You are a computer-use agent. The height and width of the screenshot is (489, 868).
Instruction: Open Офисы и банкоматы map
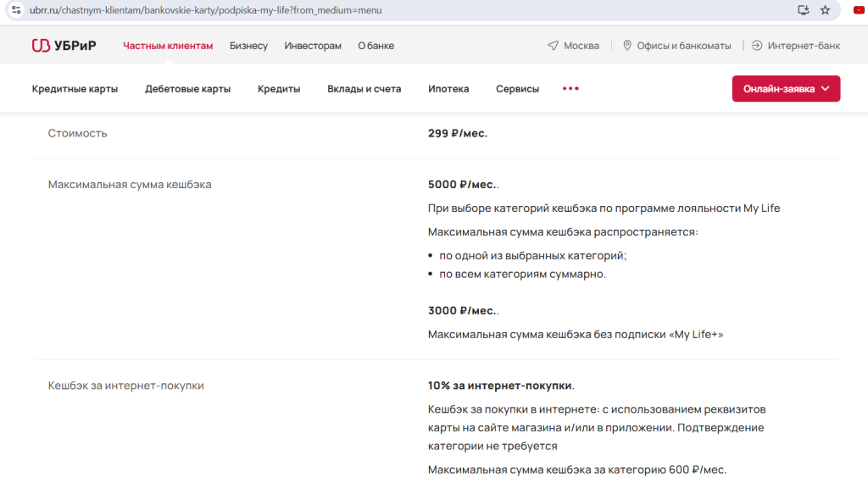(676, 46)
